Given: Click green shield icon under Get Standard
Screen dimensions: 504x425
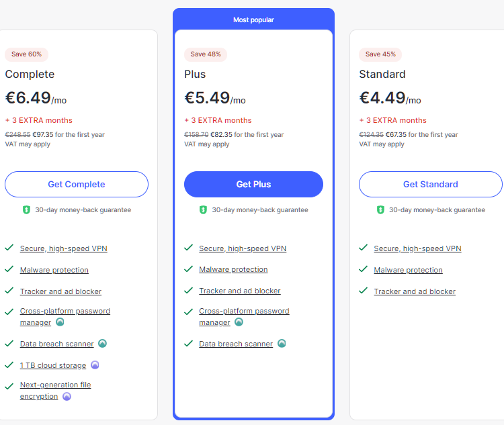Looking at the screenshot, I should [x=380, y=209].
